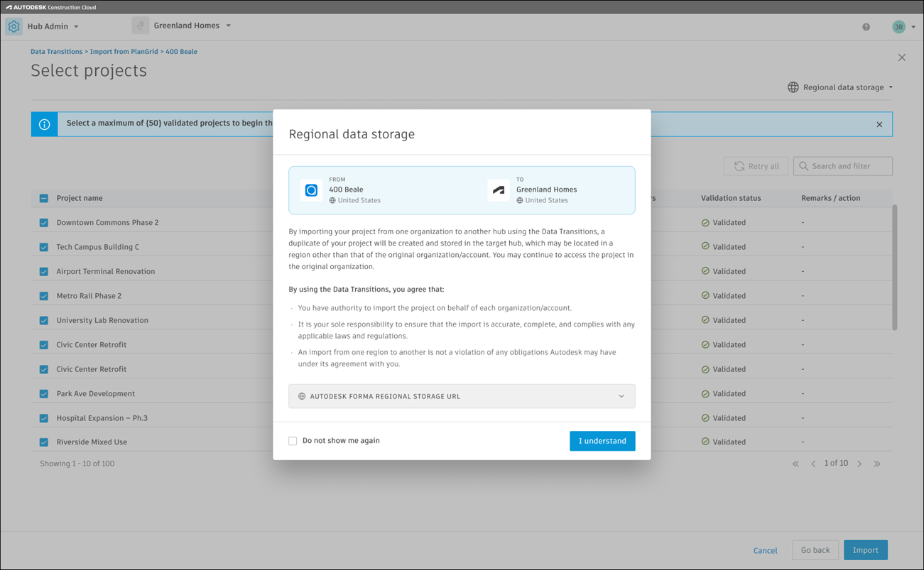This screenshot has width=924, height=570.
Task: Click the Validated icon for Downtown Commons Phase 2
Action: pos(705,222)
